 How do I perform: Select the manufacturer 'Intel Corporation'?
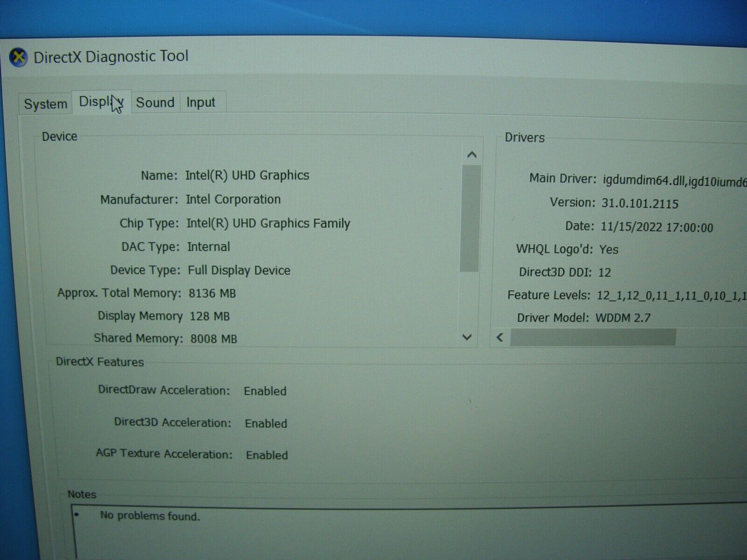(233, 199)
